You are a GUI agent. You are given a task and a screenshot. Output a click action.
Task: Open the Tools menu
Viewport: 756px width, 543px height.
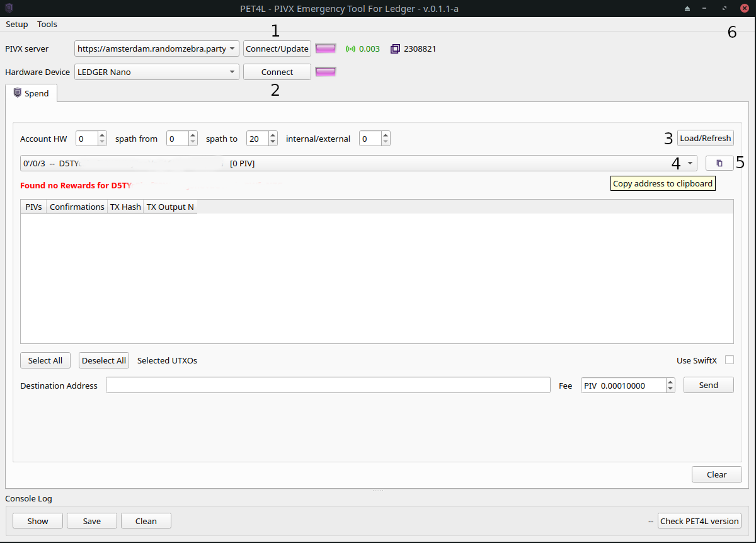(47, 24)
